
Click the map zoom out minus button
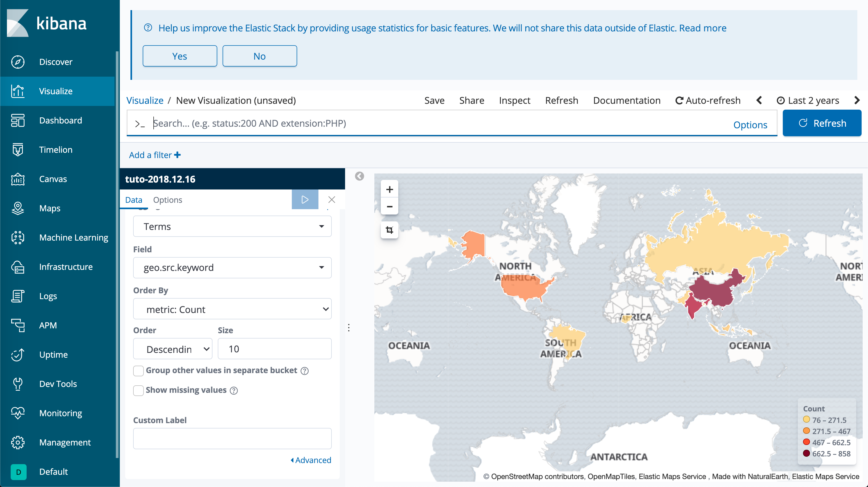tap(390, 206)
